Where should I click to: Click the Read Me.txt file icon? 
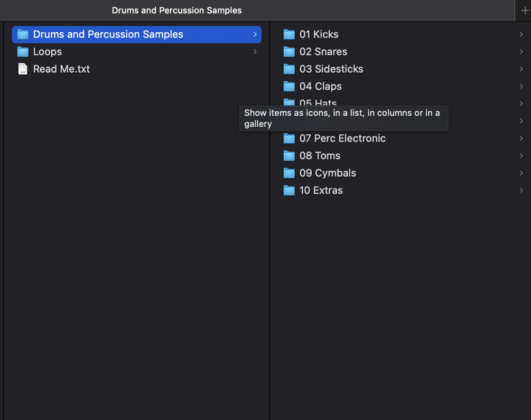23,69
